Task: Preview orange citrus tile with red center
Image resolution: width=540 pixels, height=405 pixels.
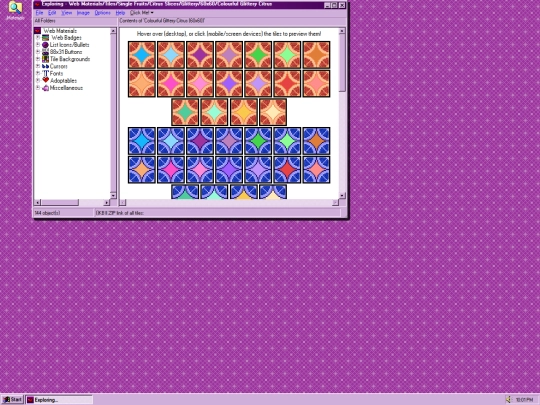Action: [287, 84]
